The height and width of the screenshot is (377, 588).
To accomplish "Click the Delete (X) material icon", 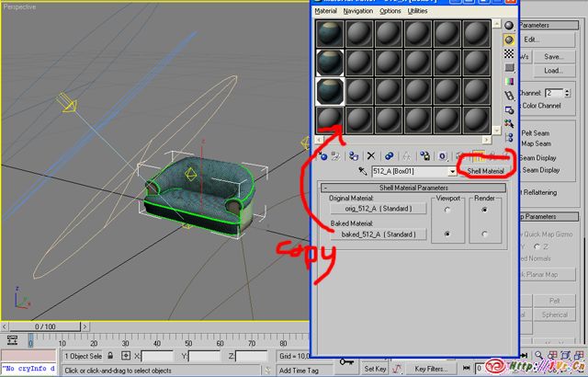I will pos(371,156).
